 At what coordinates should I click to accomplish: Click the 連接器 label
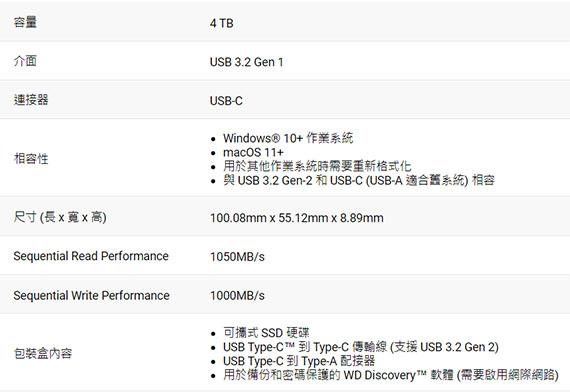(31, 100)
